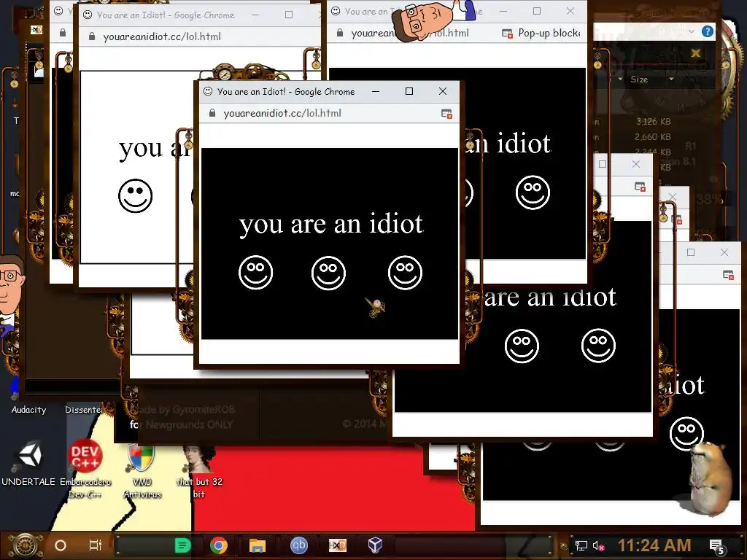Expand the chevron beside the help icon
The image size is (747, 560).
point(692,31)
